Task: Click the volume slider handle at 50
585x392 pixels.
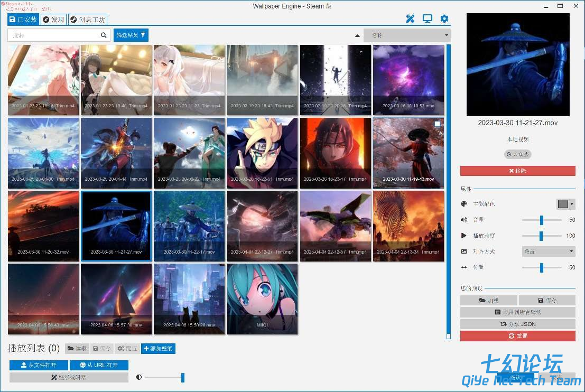Action: [x=541, y=220]
